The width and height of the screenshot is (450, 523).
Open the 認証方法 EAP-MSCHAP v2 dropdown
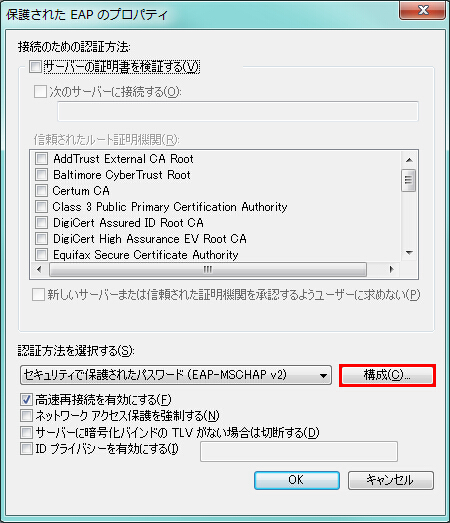tap(176, 375)
